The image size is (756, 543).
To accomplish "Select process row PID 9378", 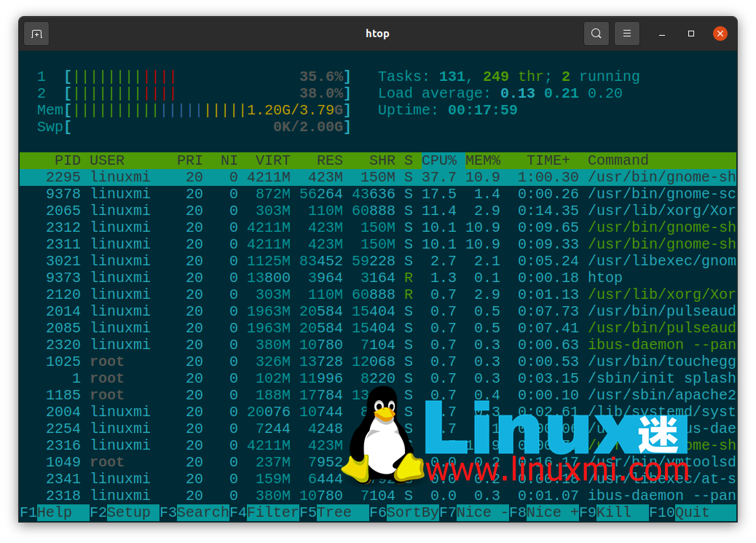I will click(x=378, y=194).
